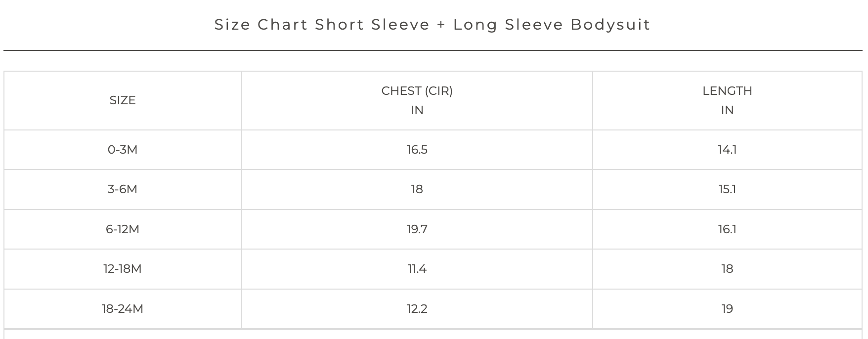Click the horizontal divider below the title
The height and width of the screenshot is (339, 868).
click(x=433, y=50)
